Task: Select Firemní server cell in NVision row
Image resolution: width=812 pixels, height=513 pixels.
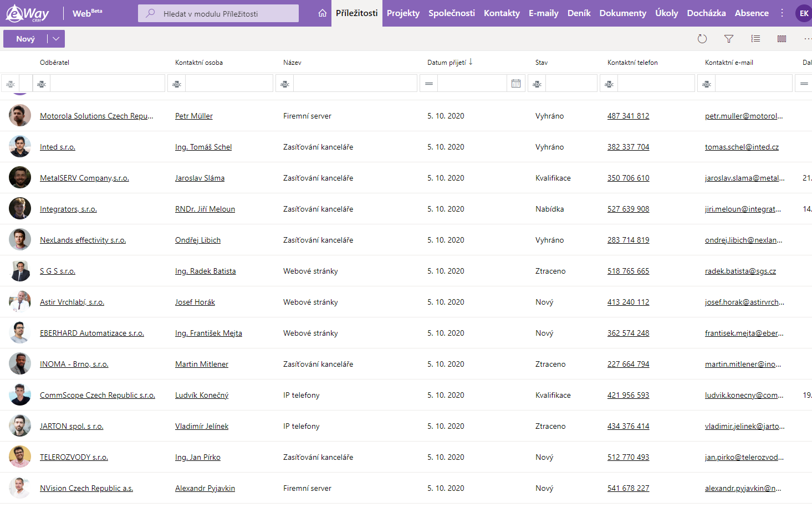Action: click(307, 488)
